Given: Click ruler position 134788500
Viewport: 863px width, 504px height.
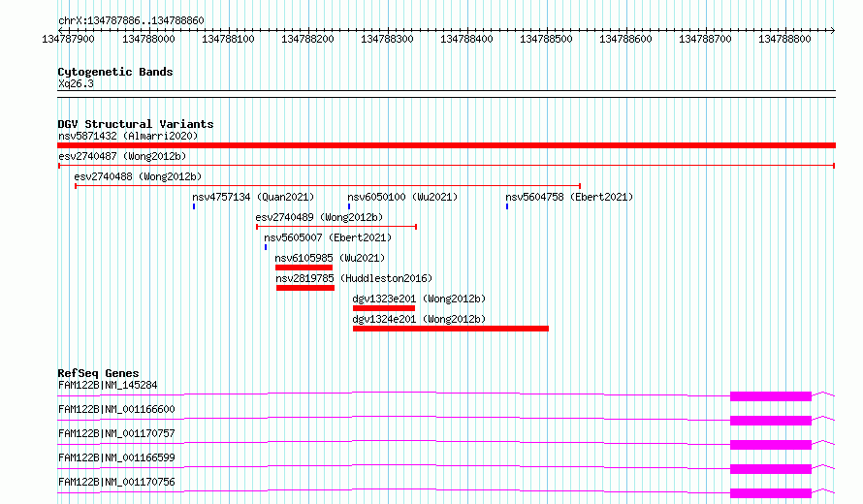Looking at the screenshot, I should pos(546,39).
